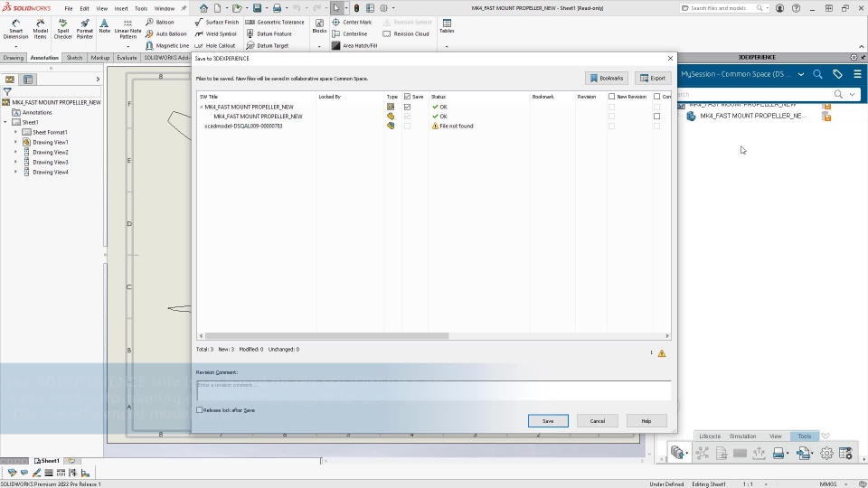
Task: Expand Sheet Format1 node
Action: click(x=15, y=132)
